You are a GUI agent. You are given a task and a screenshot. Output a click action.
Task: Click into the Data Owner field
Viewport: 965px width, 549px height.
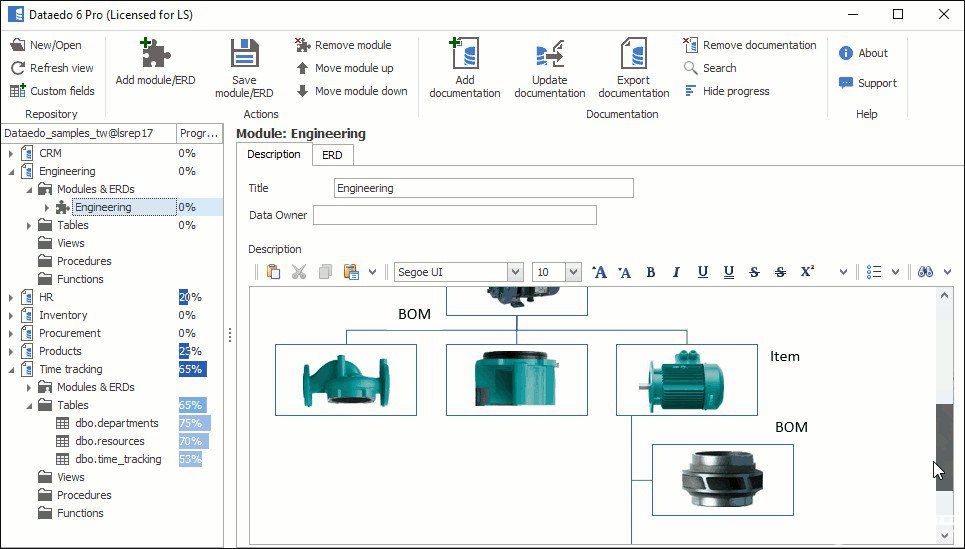[x=455, y=215]
